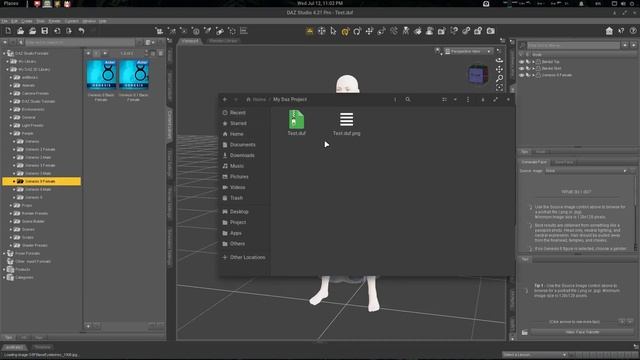Click the Scene panel filter field
Viewport: 640px width, 360px height.
[573, 45]
